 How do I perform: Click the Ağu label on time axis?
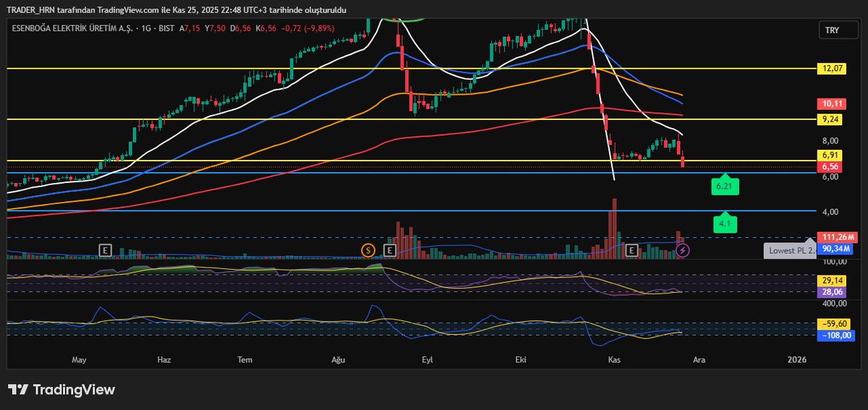(339, 359)
